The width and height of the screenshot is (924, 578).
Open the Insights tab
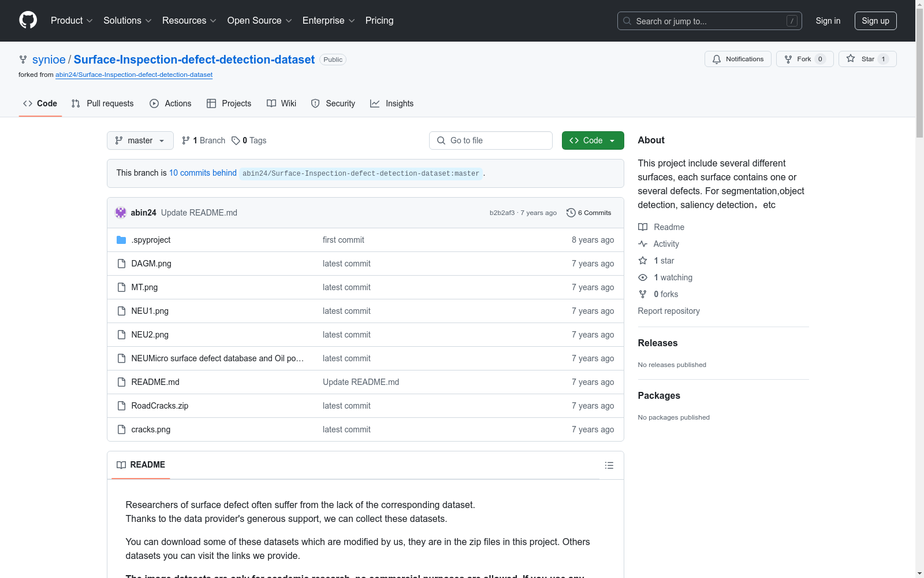[x=392, y=103]
